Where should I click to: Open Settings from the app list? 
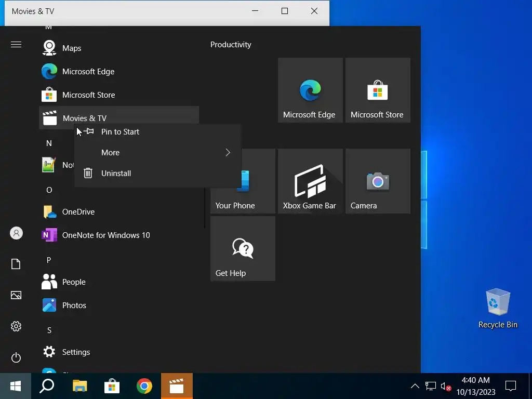pos(119,352)
